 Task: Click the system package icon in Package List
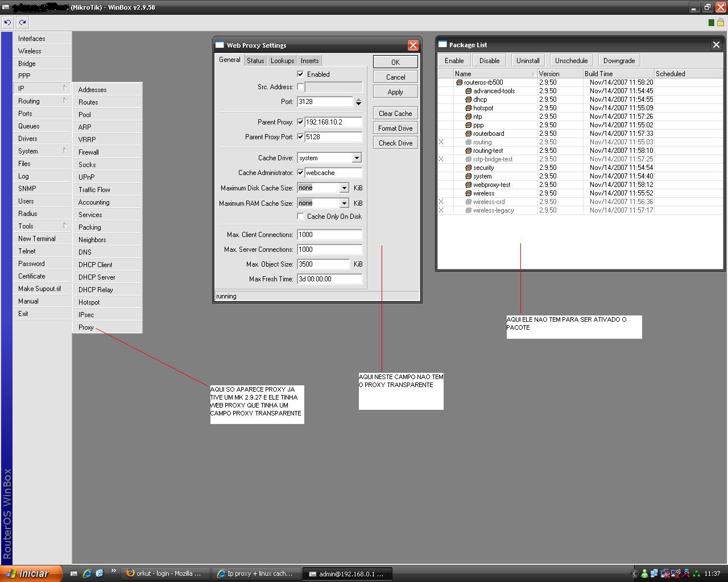469,176
